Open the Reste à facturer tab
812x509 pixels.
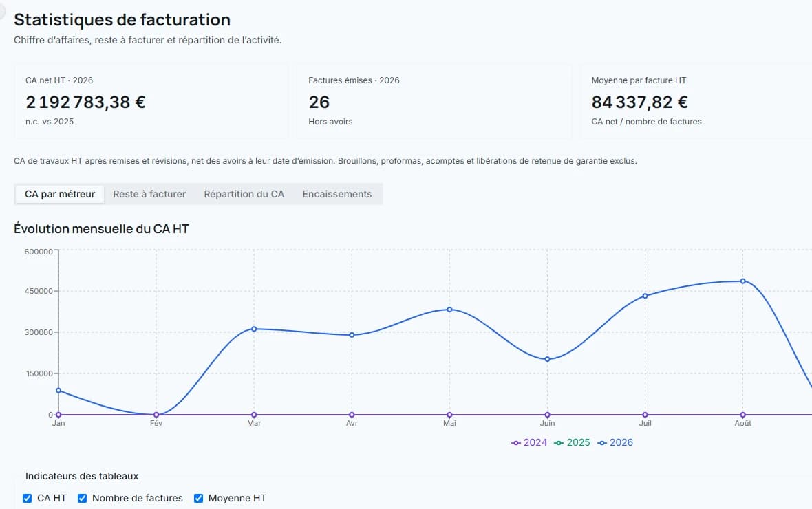tap(149, 194)
